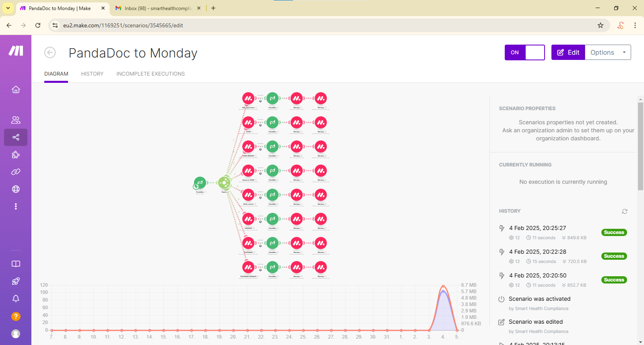This screenshot has height=345, width=644.
Task: Click the chart data point at day 3
Action: pos(429,330)
